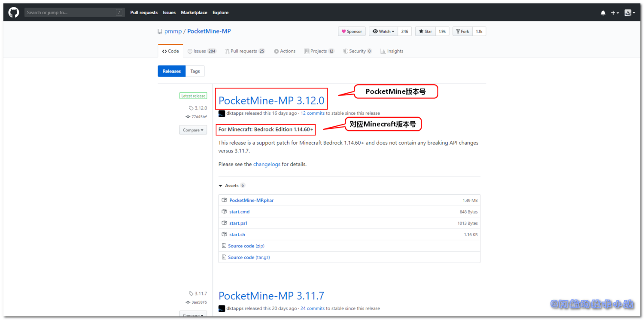The height and width of the screenshot is (320, 644).
Task: Open the create-new plus icon in header
Action: pos(614,12)
